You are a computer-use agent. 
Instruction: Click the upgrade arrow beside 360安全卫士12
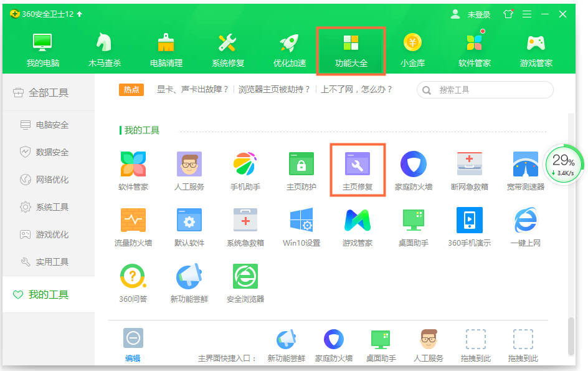point(80,14)
